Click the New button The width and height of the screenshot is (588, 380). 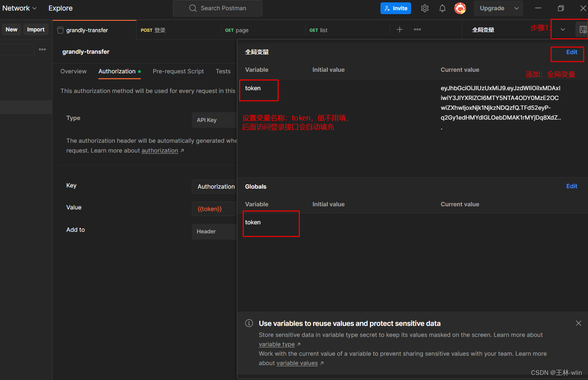[x=11, y=29]
